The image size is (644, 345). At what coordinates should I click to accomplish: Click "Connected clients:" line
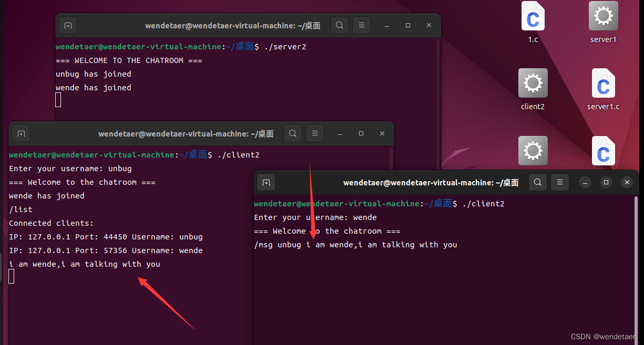(51, 223)
